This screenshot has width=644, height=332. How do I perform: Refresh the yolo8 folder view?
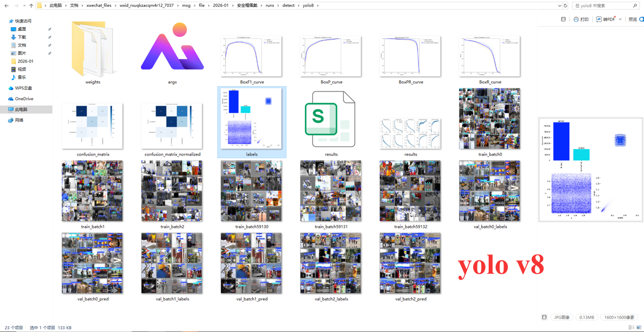566,5
